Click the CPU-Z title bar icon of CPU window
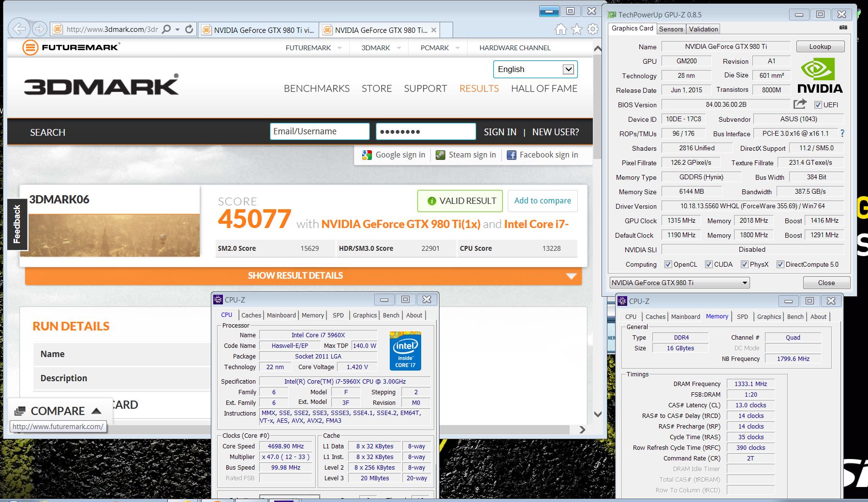 [x=219, y=300]
